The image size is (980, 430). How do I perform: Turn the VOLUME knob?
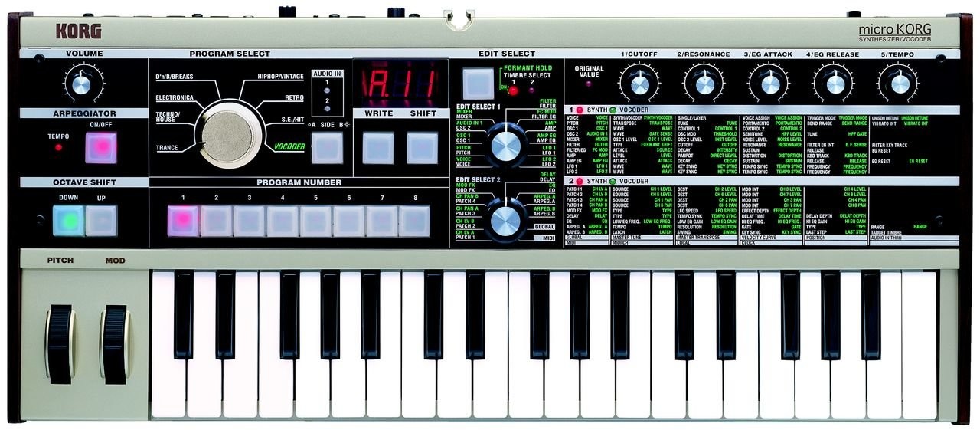[x=84, y=82]
